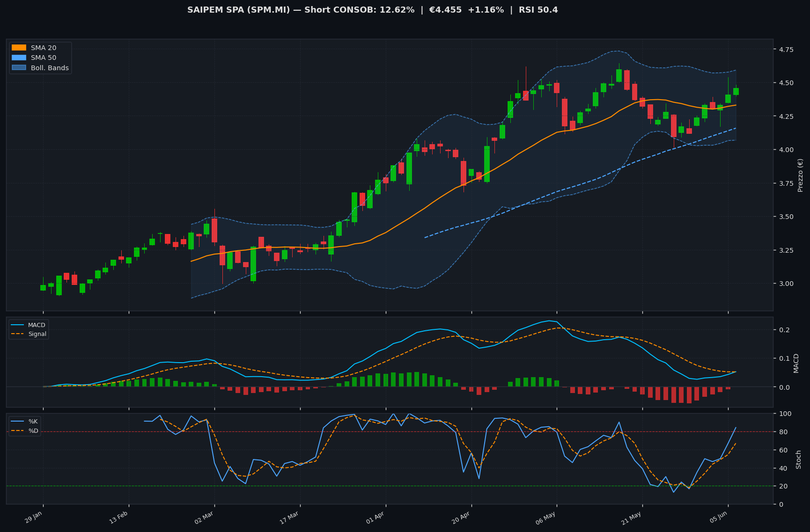810x532 pixels.
Task: Click the 40 stochastic axis tick
Action: 782,468
